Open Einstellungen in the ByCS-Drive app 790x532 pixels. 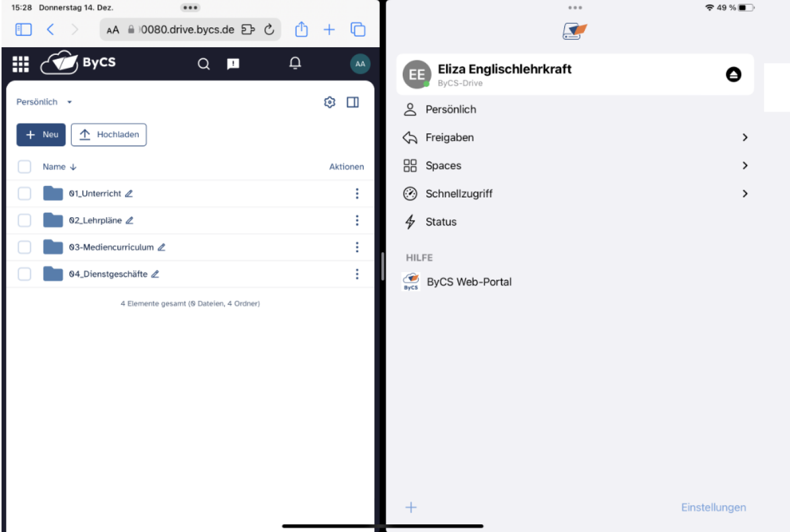pos(713,507)
